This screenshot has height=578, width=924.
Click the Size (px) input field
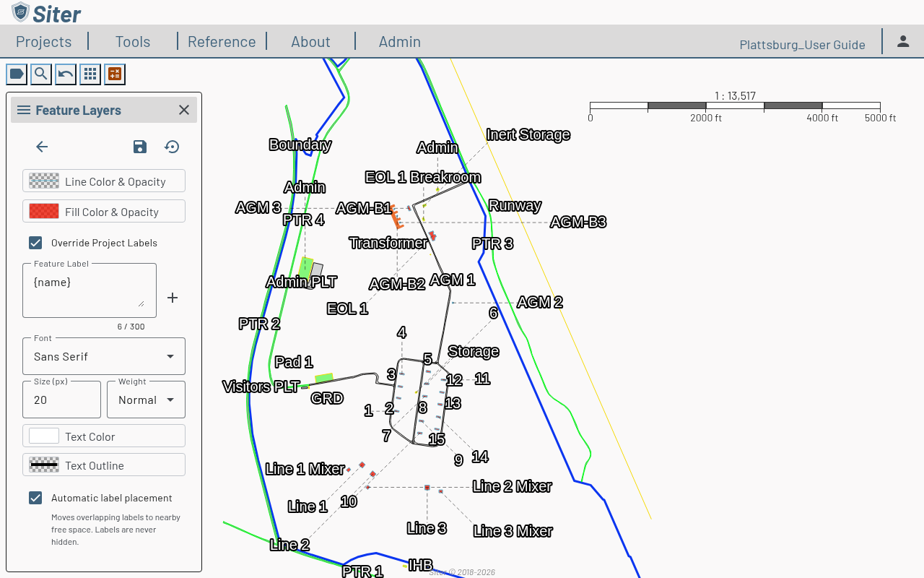click(61, 400)
